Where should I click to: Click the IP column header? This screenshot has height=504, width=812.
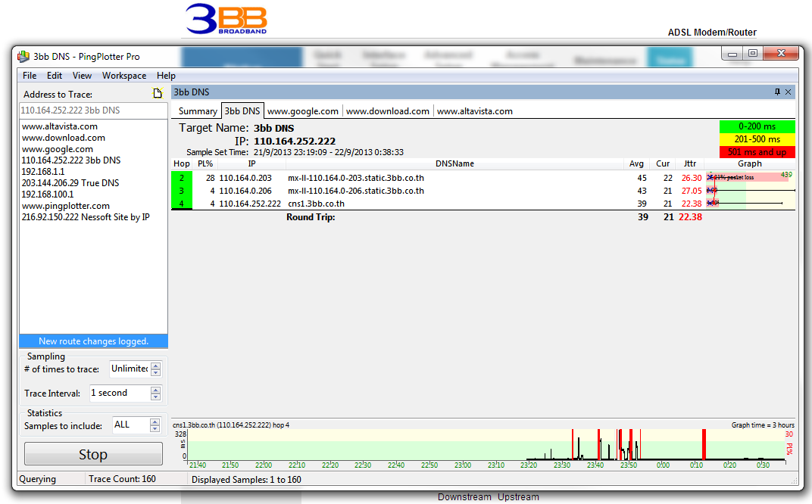(x=251, y=163)
